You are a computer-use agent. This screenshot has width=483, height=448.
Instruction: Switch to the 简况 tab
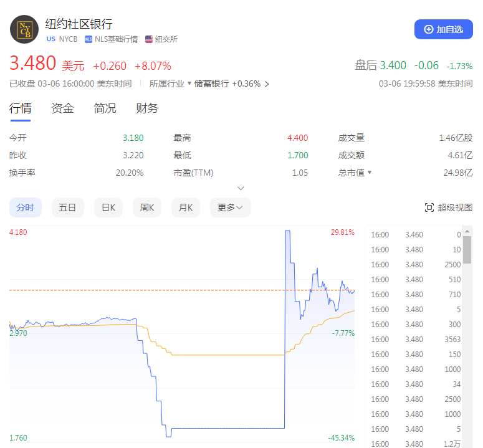(105, 108)
